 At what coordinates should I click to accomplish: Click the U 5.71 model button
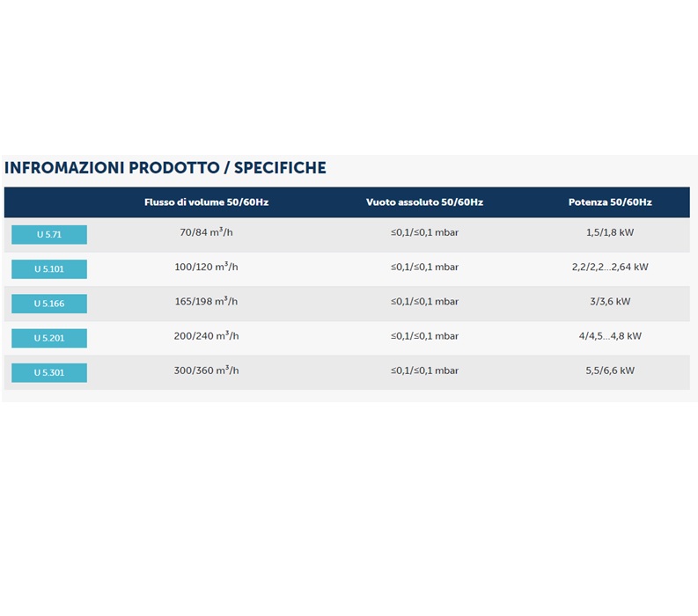coord(49,235)
